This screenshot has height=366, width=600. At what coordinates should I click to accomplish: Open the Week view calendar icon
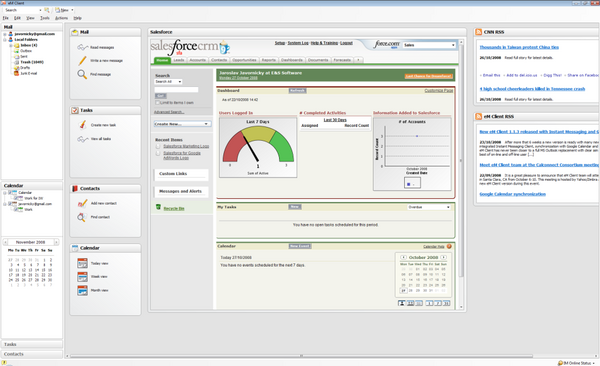pos(82,276)
